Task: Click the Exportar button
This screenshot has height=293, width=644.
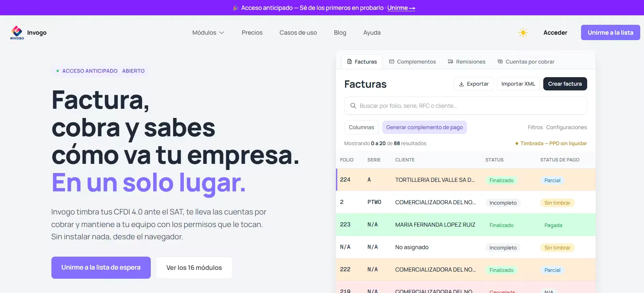Action: 473,84
